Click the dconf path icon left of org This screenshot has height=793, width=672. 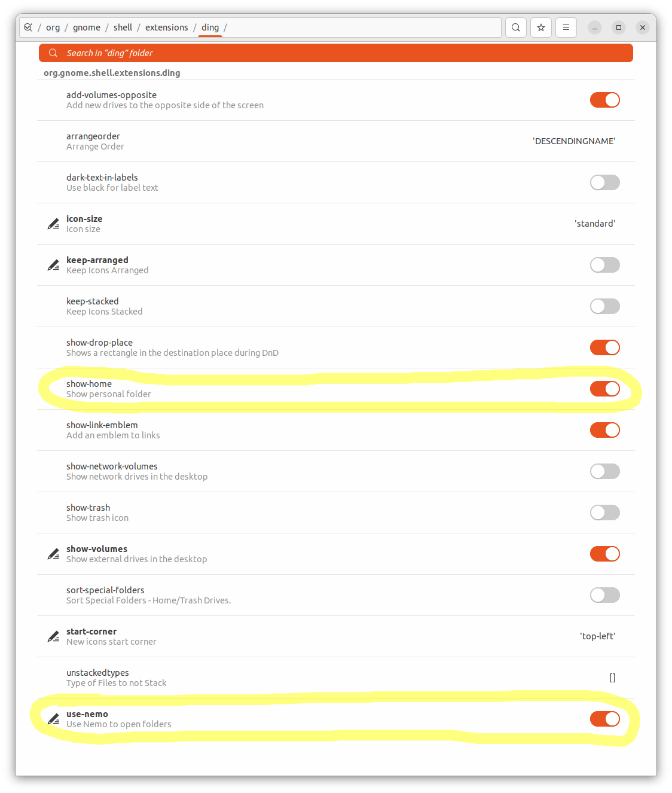click(28, 28)
